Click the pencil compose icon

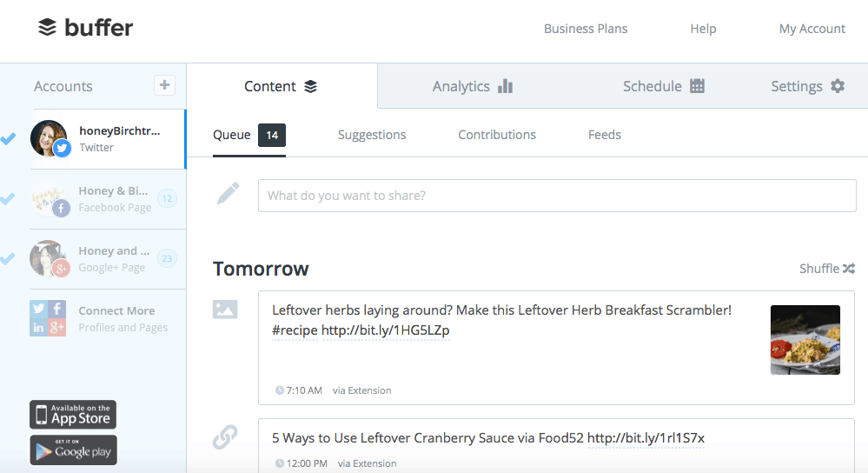(x=228, y=193)
